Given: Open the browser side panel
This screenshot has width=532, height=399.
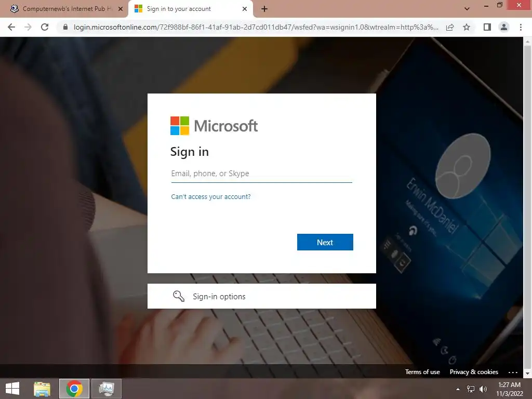Looking at the screenshot, I should tap(487, 27).
